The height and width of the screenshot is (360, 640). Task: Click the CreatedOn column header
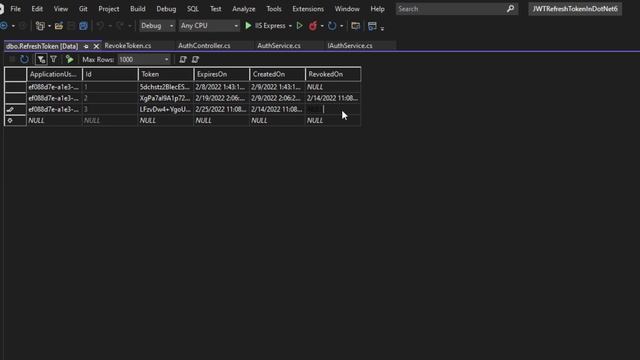click(278, 74)
